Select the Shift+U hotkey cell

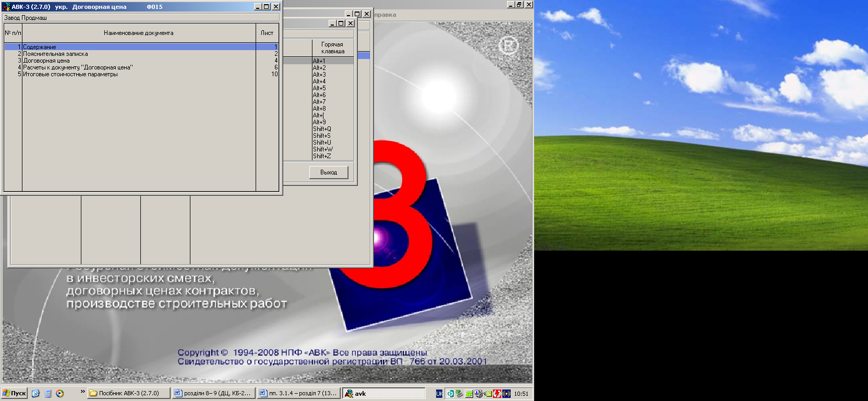coord(333,143)
